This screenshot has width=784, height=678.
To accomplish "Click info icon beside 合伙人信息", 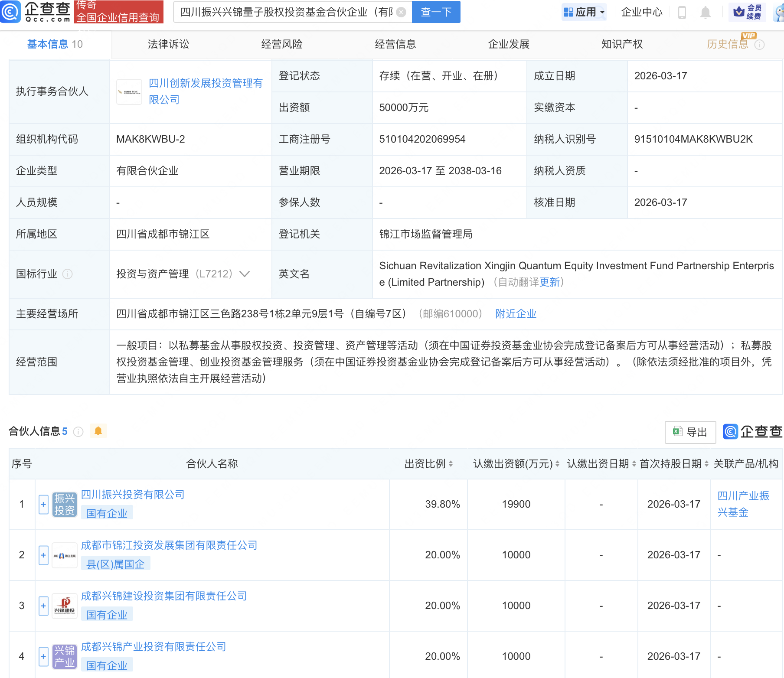I will pos(78,432).
